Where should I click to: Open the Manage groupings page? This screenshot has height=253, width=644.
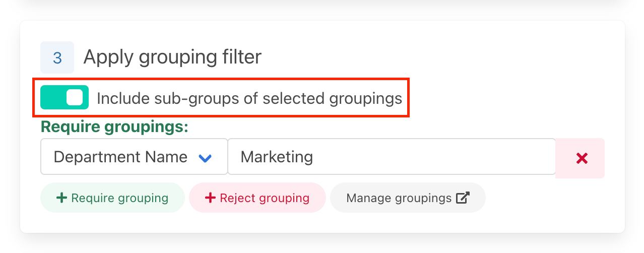pos(407,198)
